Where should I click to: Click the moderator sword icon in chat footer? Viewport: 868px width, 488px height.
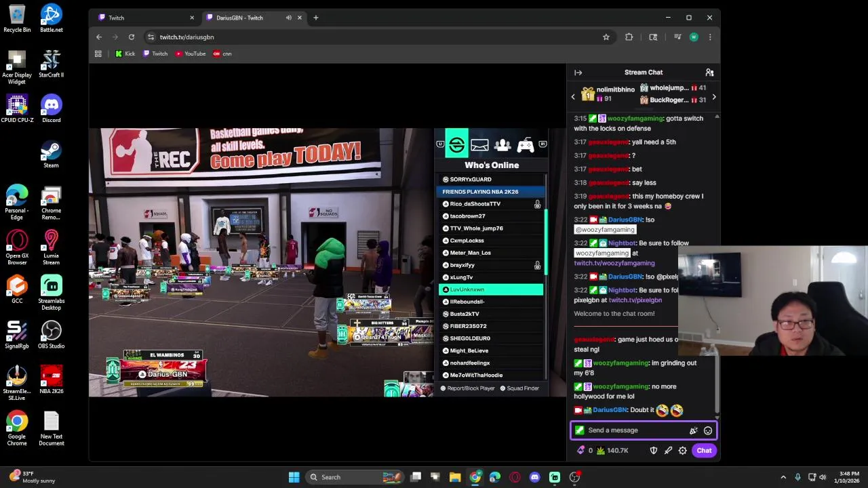click(668, 450)
